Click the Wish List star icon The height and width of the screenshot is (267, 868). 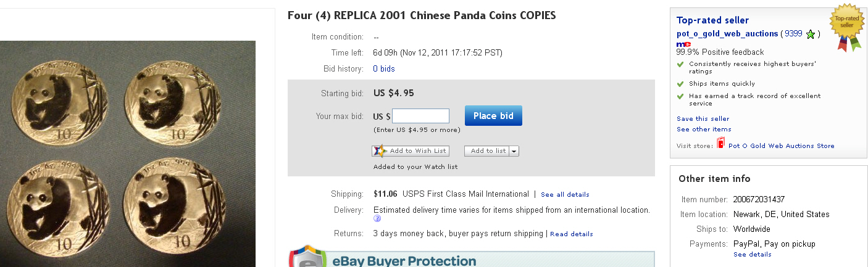tap(380, 150)
